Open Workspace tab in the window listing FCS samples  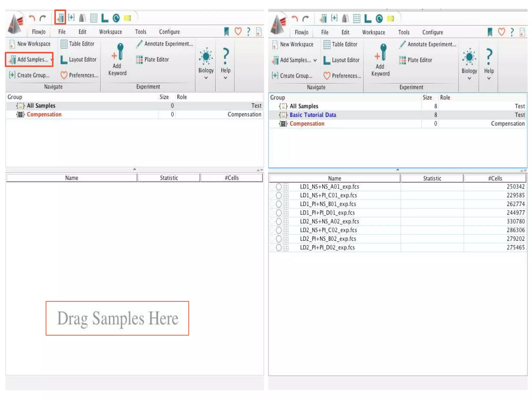(x=374, y=32)
